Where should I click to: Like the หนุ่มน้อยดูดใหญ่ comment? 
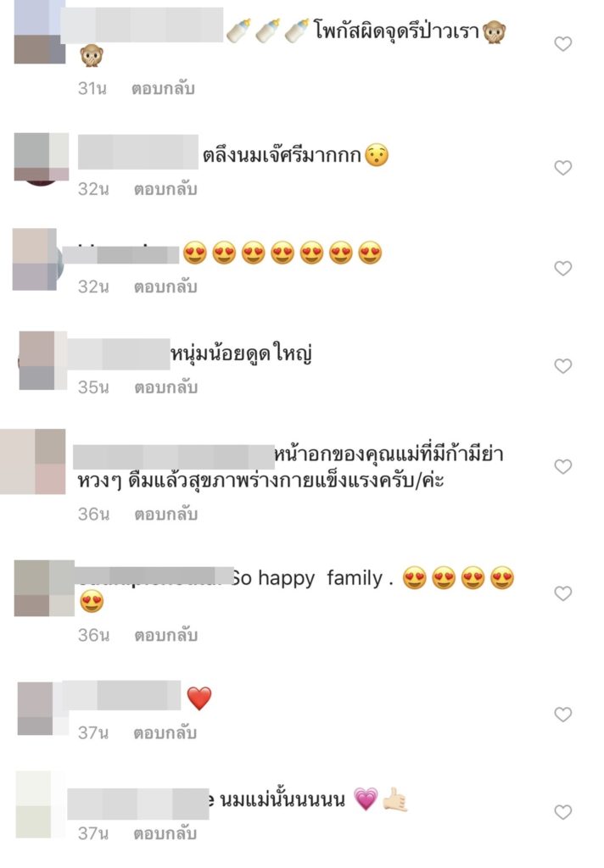[563, 366]
